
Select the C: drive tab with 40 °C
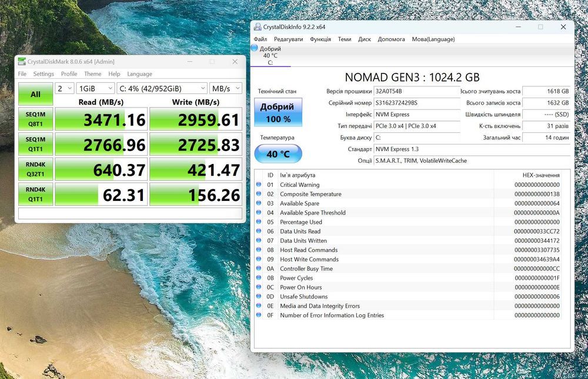(x=270, y=55)
